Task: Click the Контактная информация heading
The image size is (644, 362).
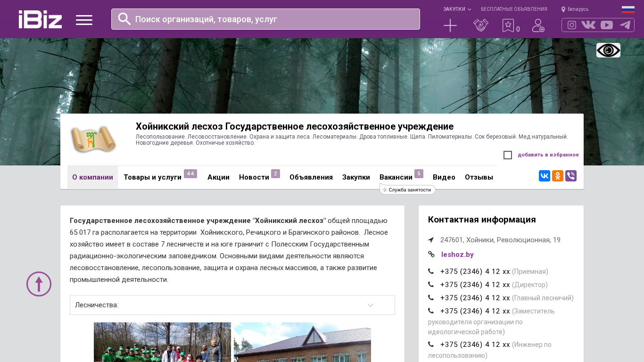Action: coord(482,220)
